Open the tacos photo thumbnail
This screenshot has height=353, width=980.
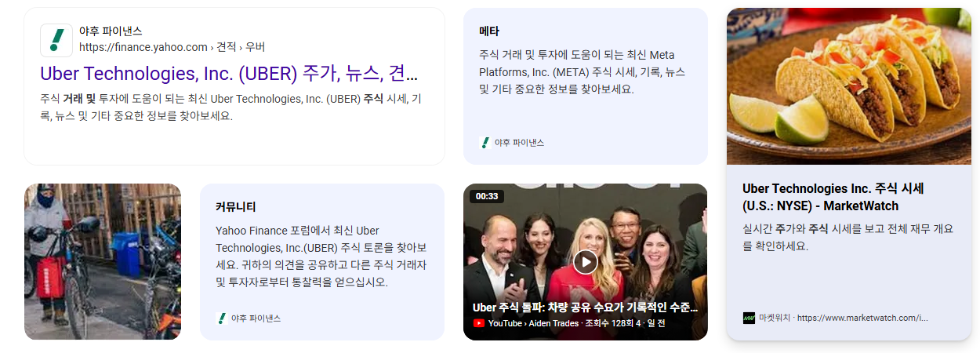tap(849, 86)
